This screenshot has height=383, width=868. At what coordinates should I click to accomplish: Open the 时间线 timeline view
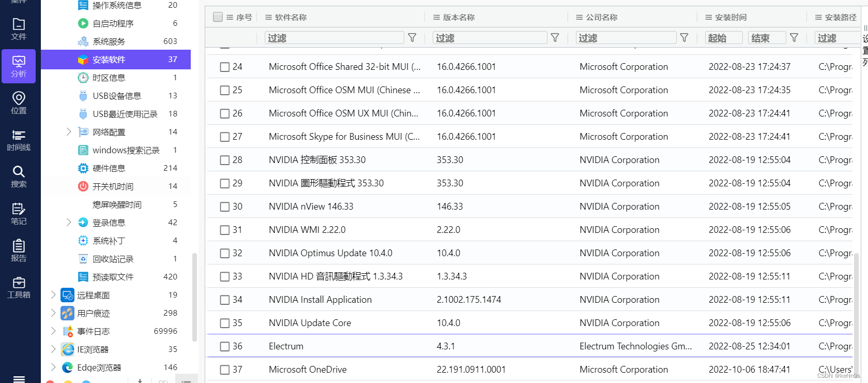point(19,140)
